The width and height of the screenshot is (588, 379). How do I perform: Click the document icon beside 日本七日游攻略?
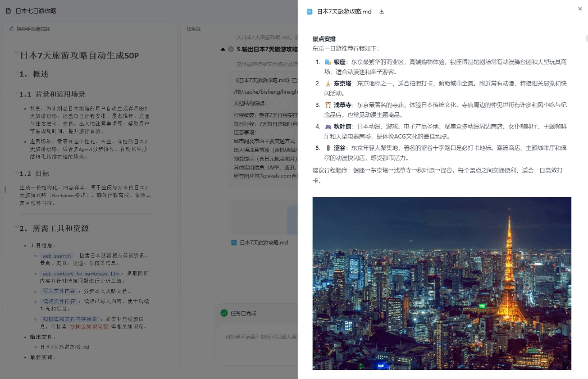(x=8, y=11)
